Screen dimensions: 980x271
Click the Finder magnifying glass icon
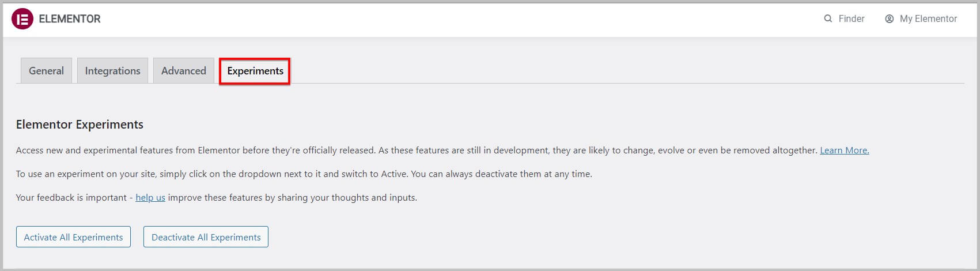828,19
